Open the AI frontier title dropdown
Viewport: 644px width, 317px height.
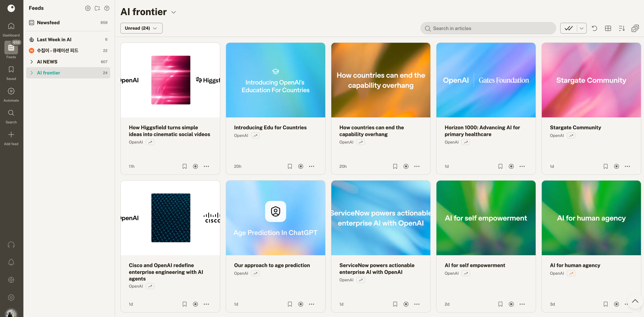(x=173, y=12)
